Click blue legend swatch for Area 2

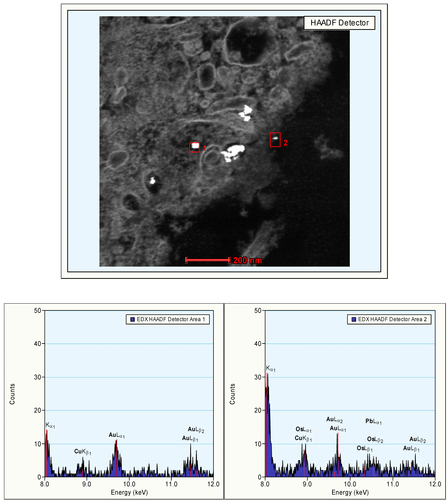pos(354,319)
